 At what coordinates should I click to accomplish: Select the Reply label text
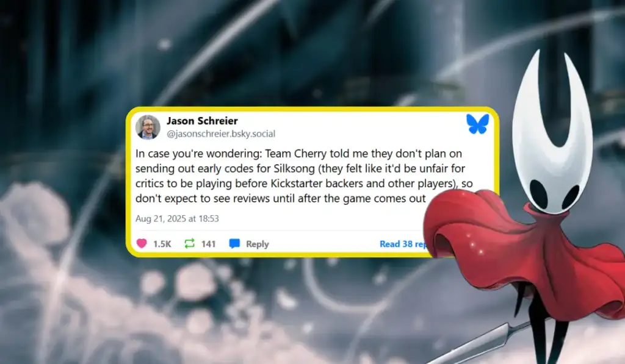coord(257,244)
